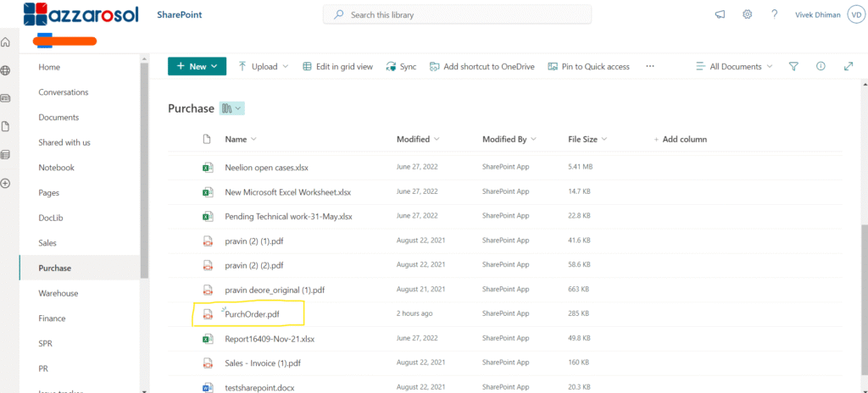The width and height of the screenshot is (868, 393).
Task: Open the filter pane funnel icon
Action: [x=793, y=66]
